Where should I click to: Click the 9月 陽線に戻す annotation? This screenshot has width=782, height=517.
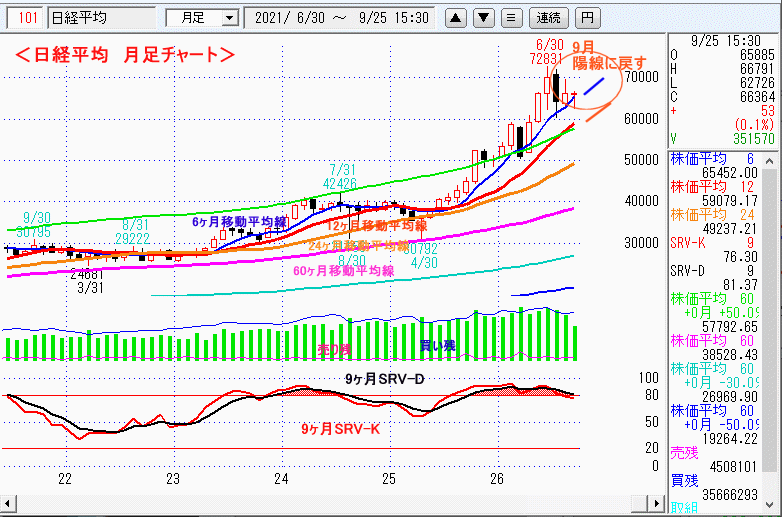tap(608, 55)
